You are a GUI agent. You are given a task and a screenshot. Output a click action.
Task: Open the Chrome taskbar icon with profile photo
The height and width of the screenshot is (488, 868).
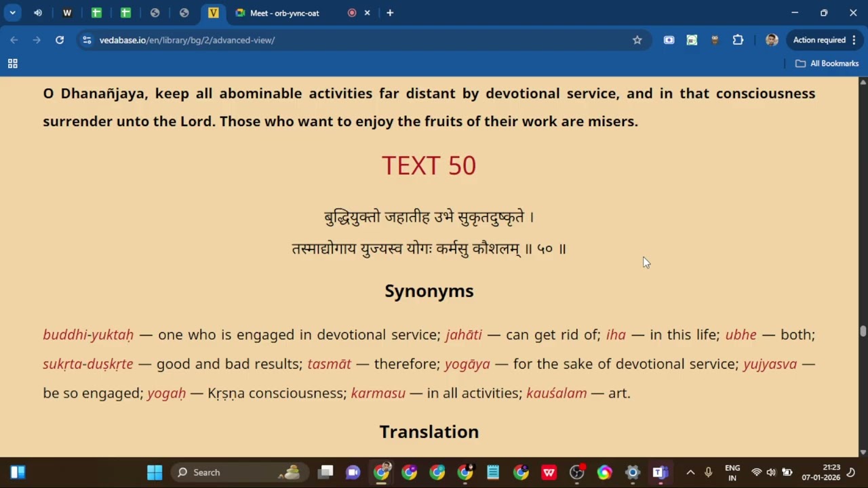coord(382,472)
